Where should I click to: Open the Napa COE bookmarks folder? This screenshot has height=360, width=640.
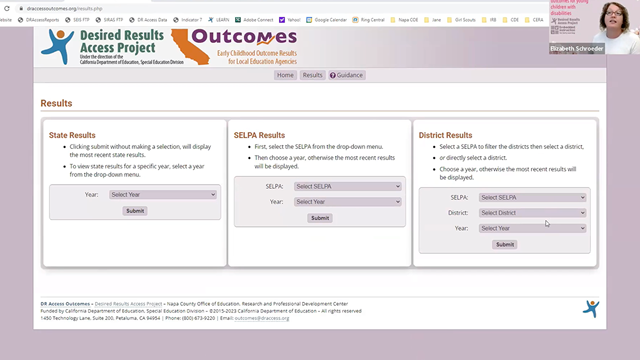click(x=404, y=20)
